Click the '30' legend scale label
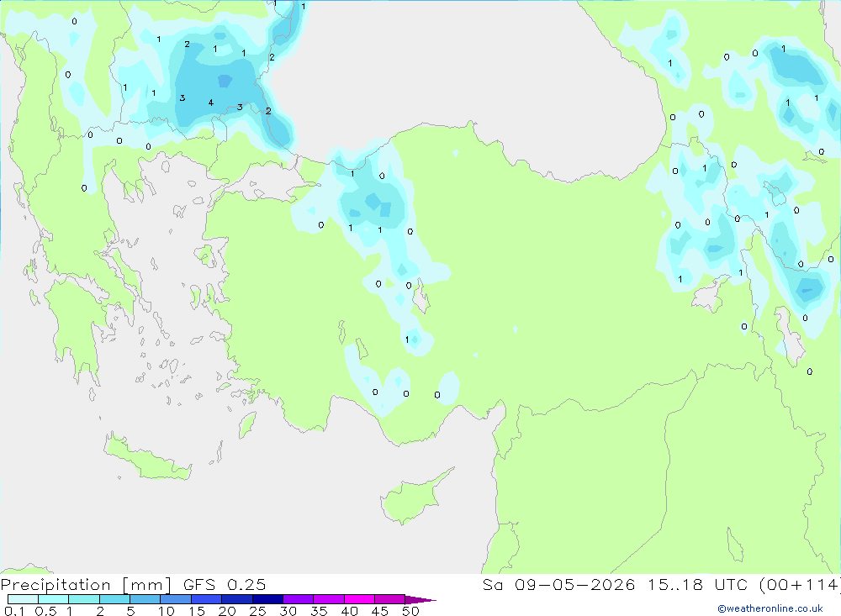 tap(288, 611)
